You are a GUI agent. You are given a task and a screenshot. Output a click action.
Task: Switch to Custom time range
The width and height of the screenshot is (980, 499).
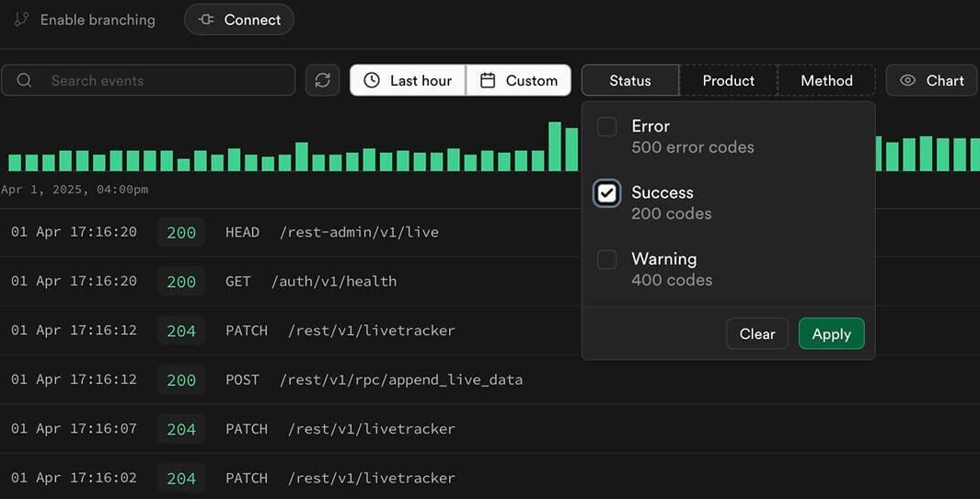coord(519,80)
